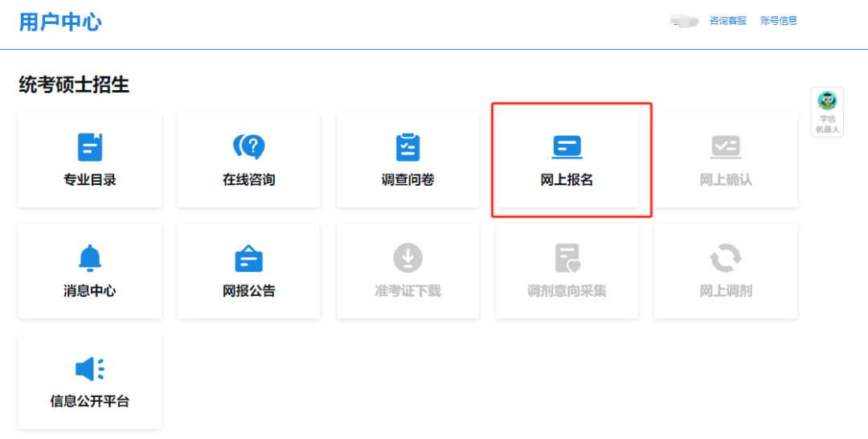Click the 消息中心 bell icon
868x439 pixels.
[x=90, y=258]
